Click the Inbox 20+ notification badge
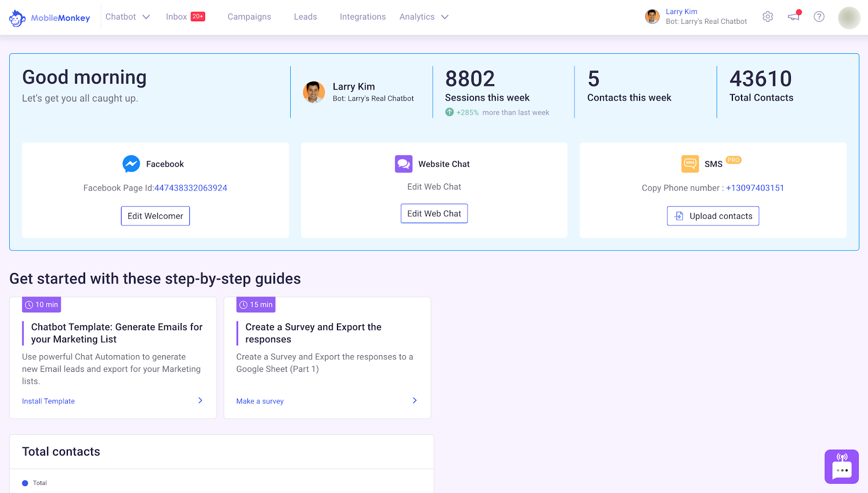Viewport: 868px width, 493px height. 198,17
